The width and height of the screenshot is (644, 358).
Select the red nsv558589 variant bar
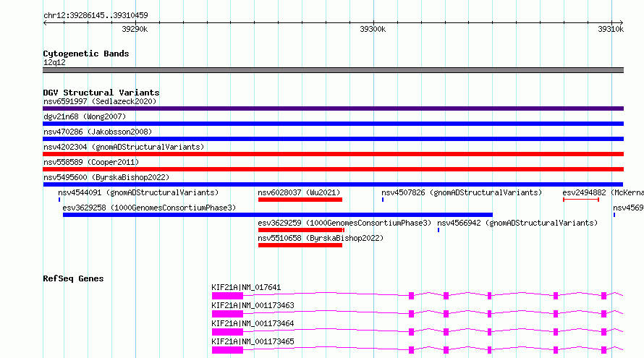click(x=333, y=169)
